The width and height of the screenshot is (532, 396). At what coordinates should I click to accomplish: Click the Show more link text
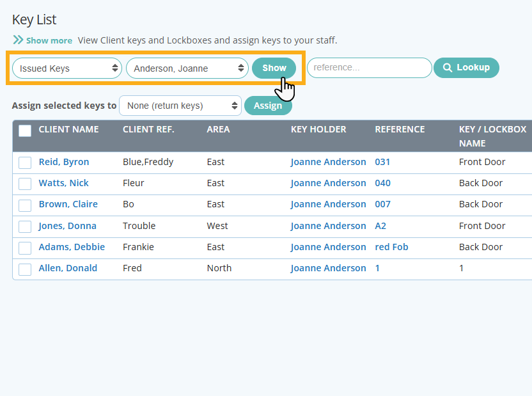[49, 40]
